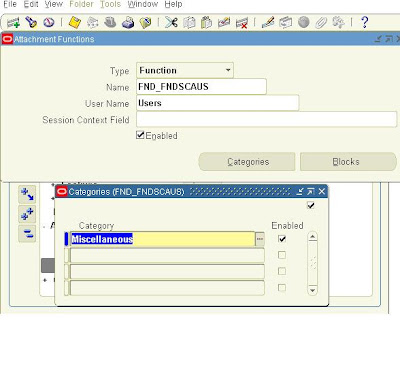Click the Folder Tools icon

[338, 23]
